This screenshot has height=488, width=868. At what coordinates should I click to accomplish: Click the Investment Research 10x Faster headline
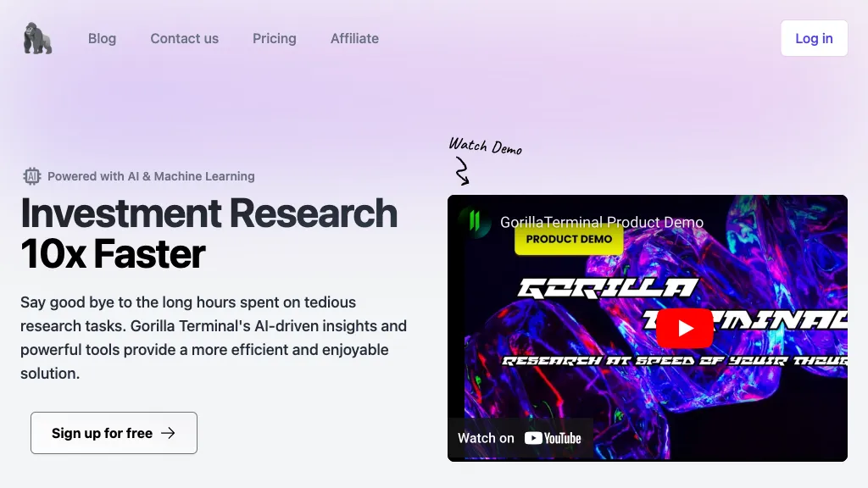209,233
